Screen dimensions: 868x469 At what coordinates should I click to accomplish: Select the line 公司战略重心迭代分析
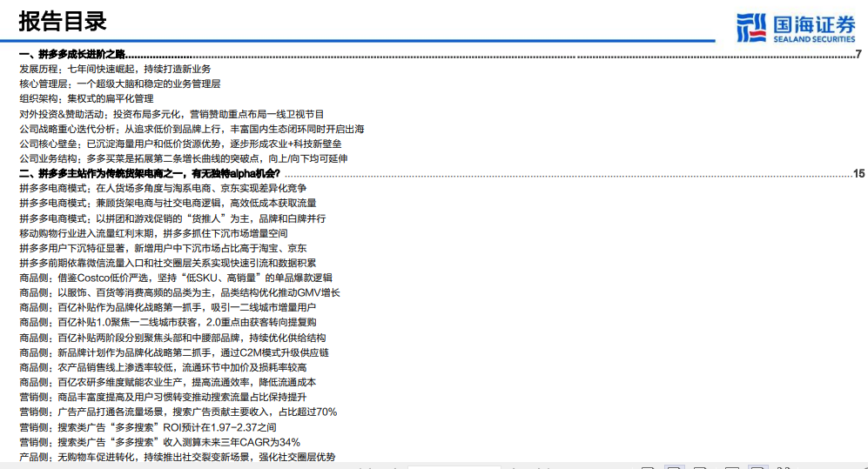192,129
